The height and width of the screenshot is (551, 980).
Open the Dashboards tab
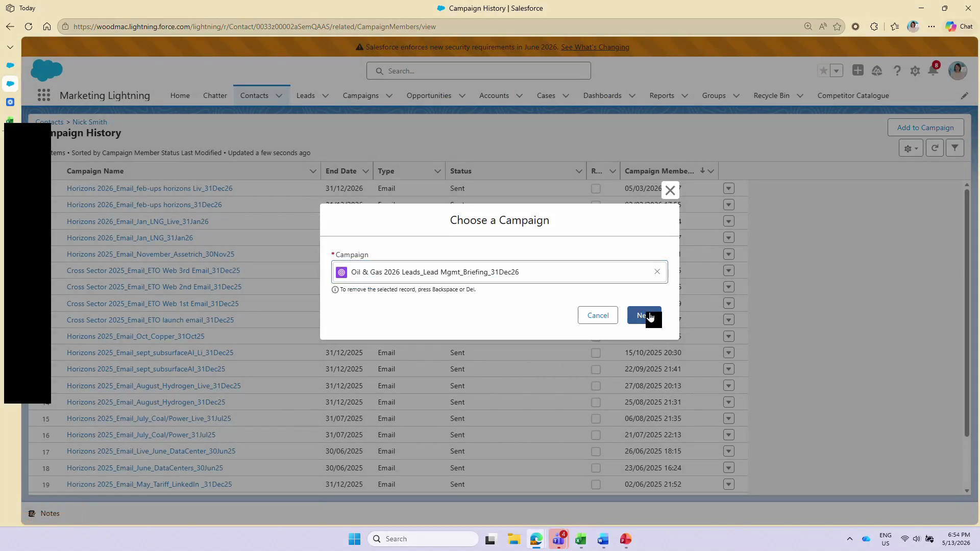click(x=602, y=96)
